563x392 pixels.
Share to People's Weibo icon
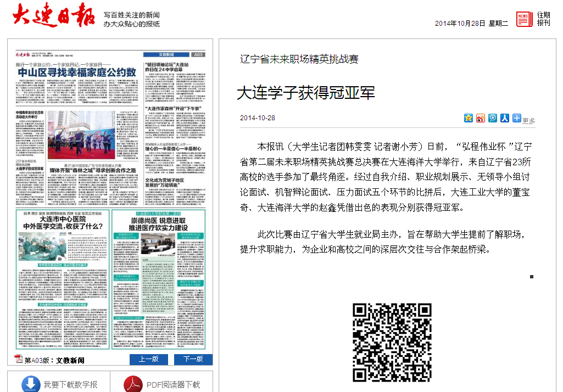click(x=505, y=118)
